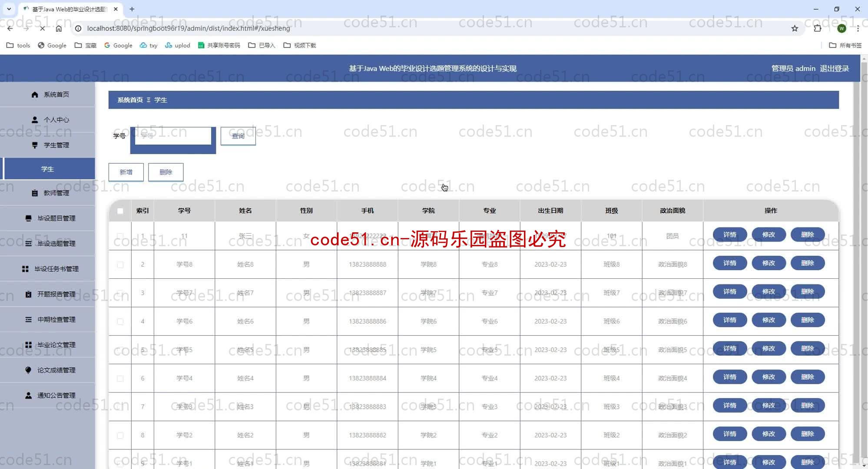This screenshot has width=868, height=469.
Task: Click the 删除 batch delete button
Action: point(166,172)
